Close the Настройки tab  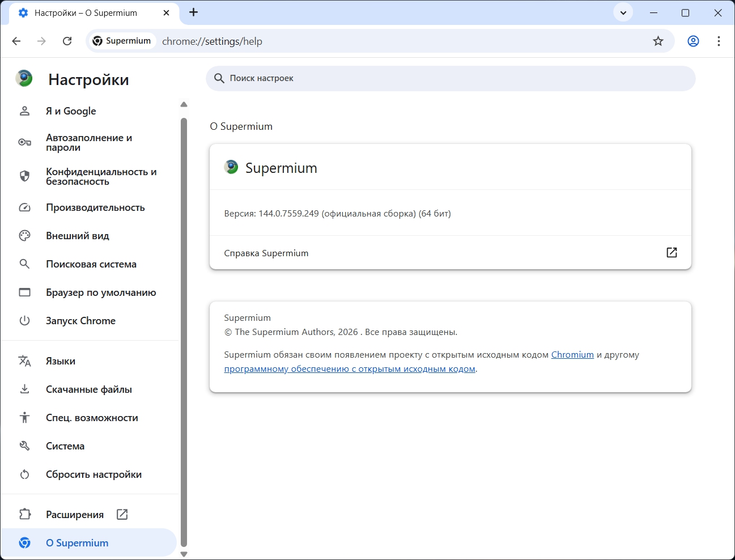point(166,12)
